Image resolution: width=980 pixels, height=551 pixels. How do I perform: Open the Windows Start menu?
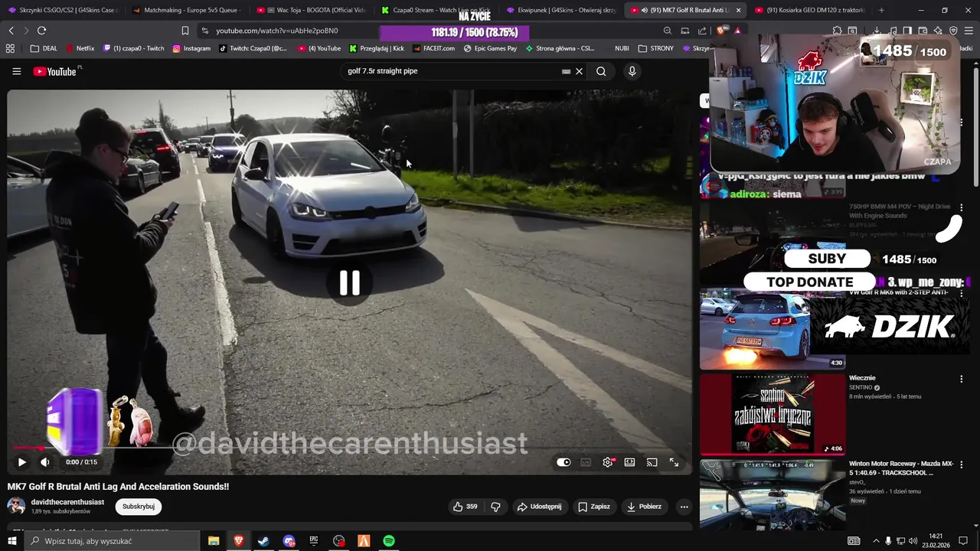11,541
